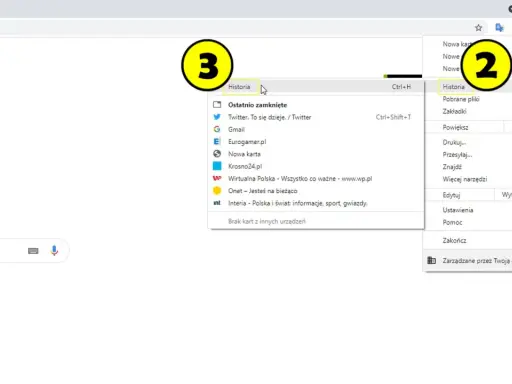The width and height of the screenshot is (512, 384).
Task: Select Ostatnio zamknięte entry
Action: [x=316, y=105]
